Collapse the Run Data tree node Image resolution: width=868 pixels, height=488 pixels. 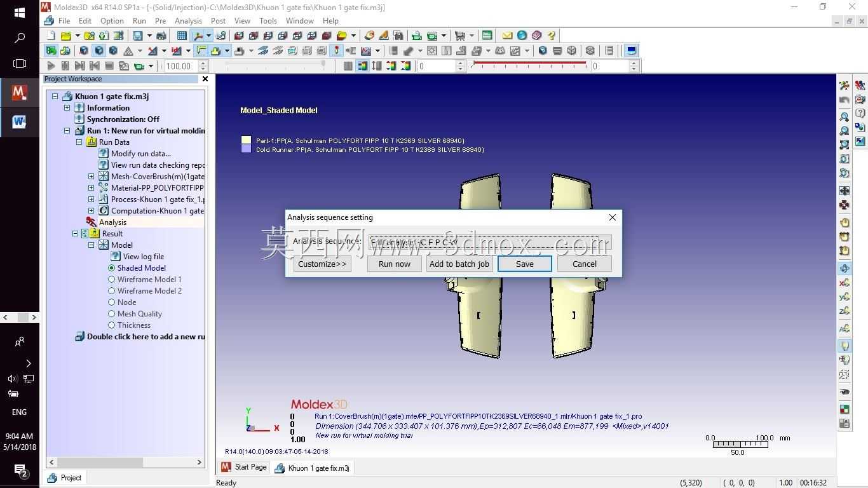(79, 142)
